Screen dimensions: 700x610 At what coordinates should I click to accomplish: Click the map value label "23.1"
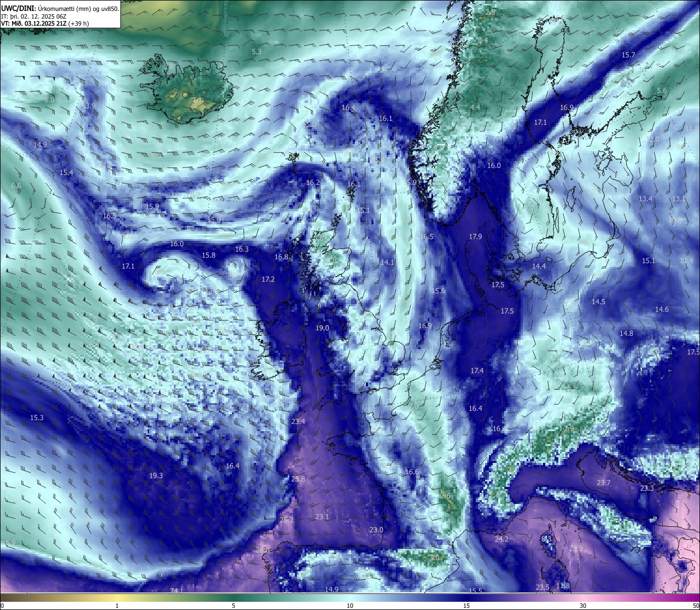click(x=322, y=517)
